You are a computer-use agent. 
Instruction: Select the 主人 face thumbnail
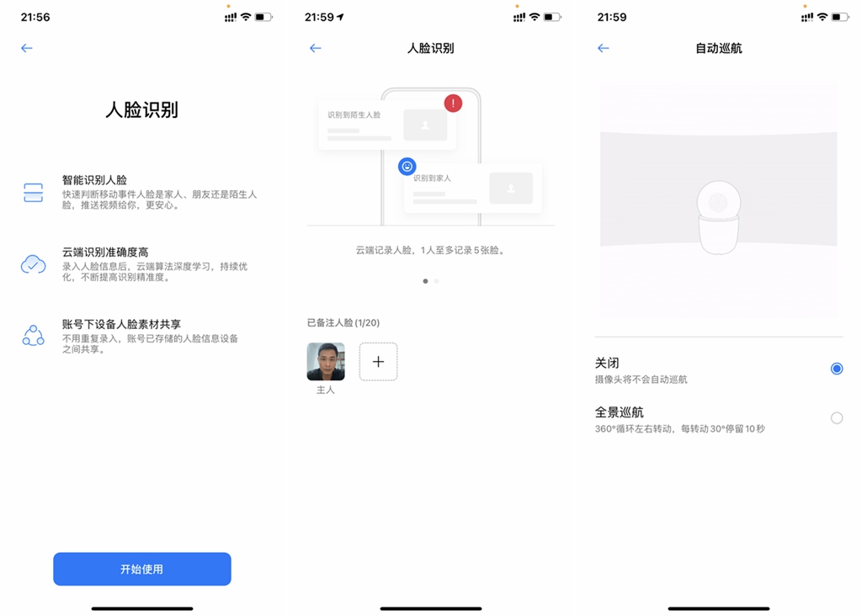pyautogui.click(x=325, y=361)
